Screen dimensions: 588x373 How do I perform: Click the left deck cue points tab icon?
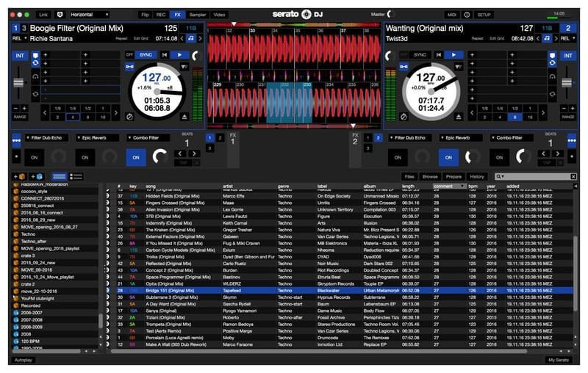point(35,55)
